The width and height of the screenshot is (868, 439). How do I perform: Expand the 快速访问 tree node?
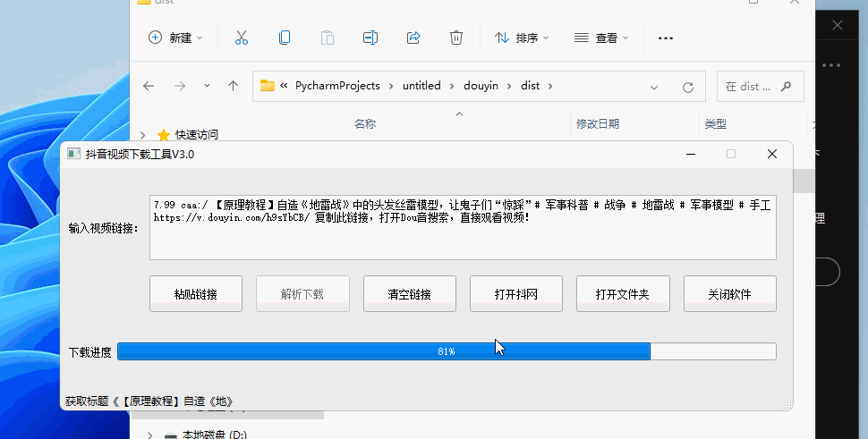point(143,135)
